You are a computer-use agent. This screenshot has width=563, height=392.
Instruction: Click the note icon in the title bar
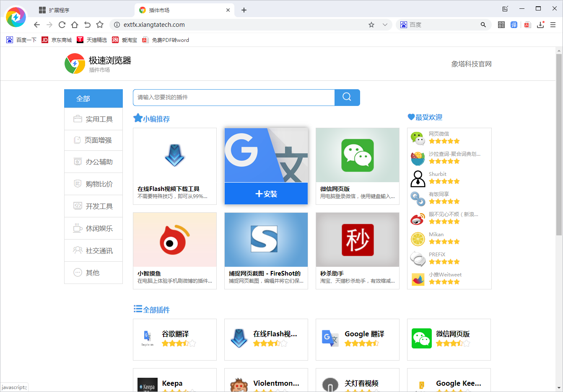[505, 9]
